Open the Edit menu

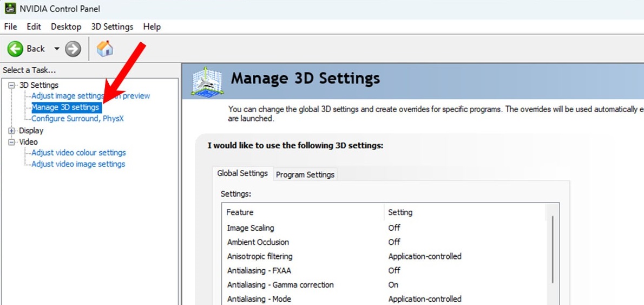[x=34, y=27]
